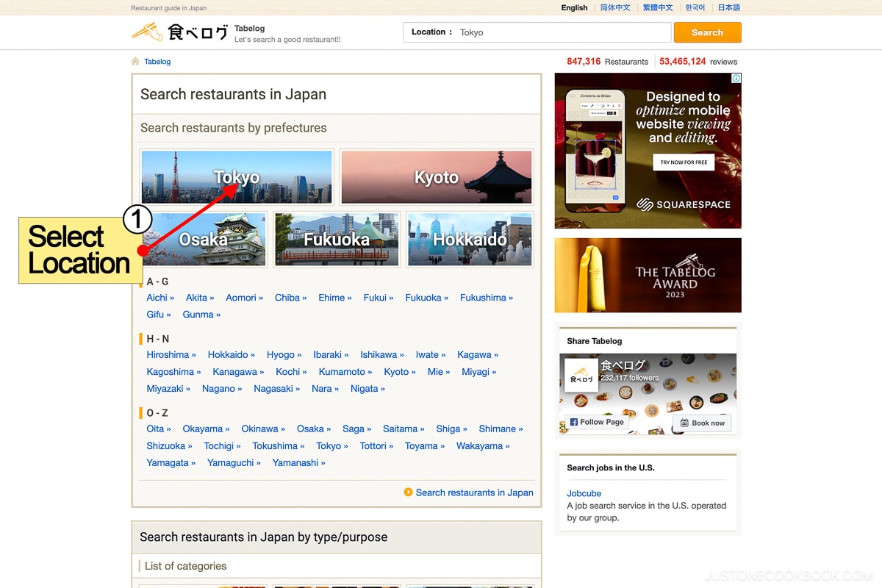Screen dimensions: 882x588
Task: Click the ad info icon on Squarespace banner
Action: tap(736, 78)
